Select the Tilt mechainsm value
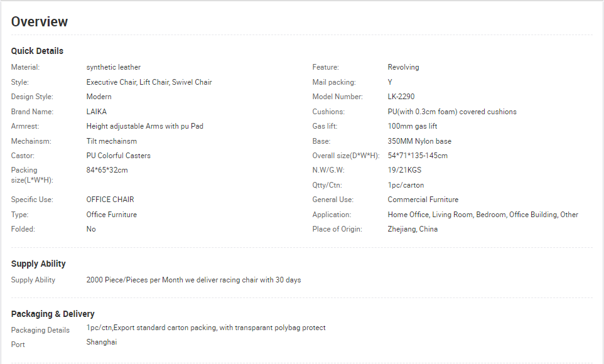 point(111,141)
